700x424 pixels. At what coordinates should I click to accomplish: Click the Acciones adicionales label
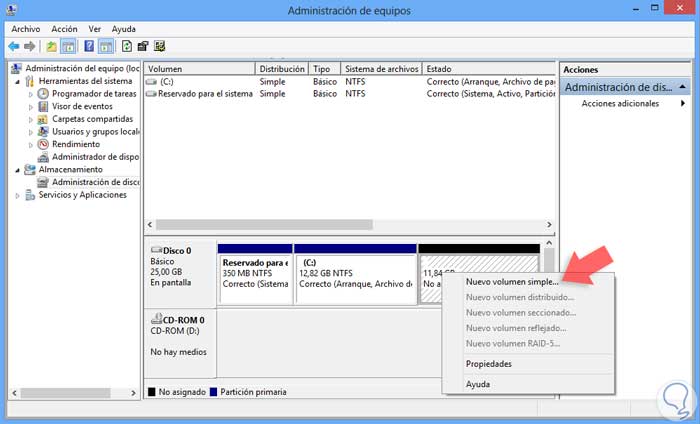pyautogui.click(x=620, y=104)
